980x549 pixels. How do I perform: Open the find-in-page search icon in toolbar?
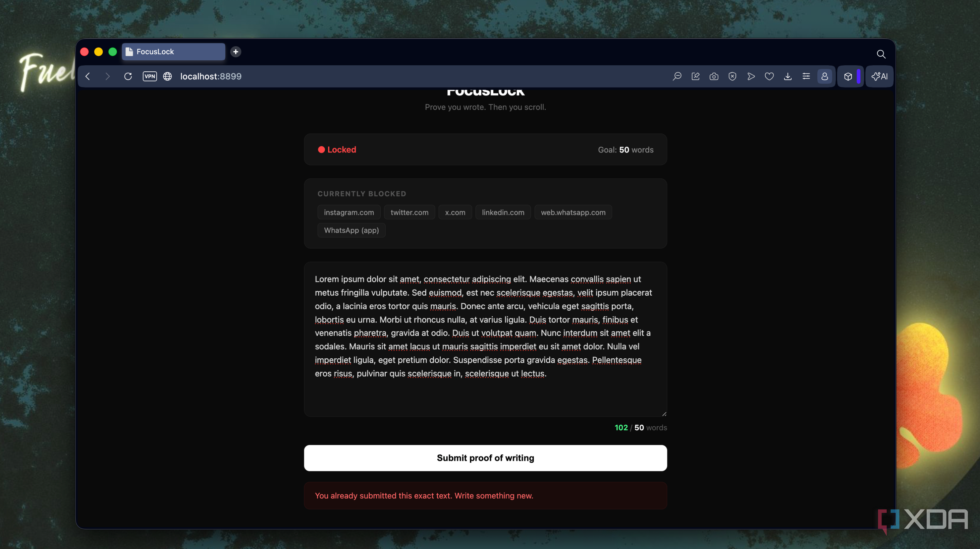tap(677, 76)
